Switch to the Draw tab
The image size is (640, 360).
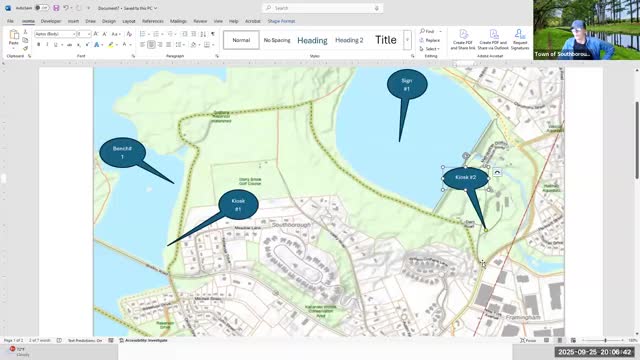click(91, 21)
